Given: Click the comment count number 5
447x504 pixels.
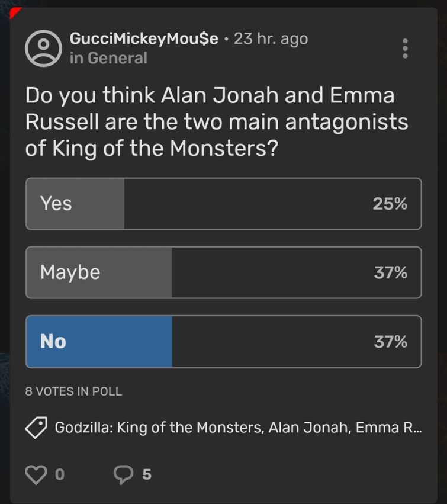Looking at the screenshot, I should (147, 474).
